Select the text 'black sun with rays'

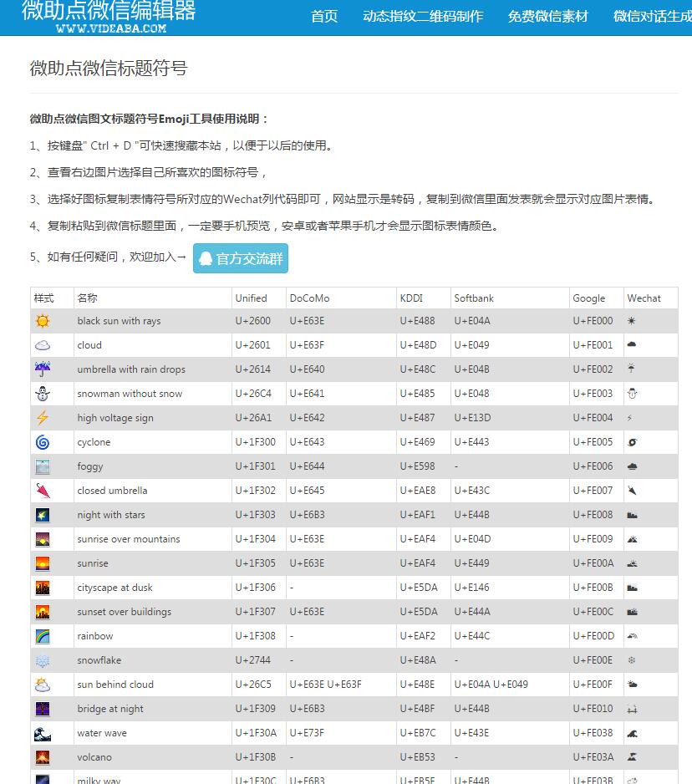coord(119,320)
